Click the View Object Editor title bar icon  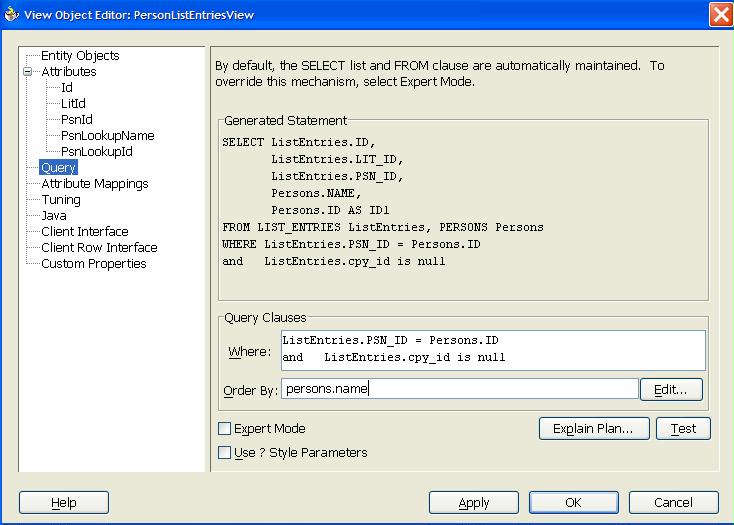click(11, 14)
